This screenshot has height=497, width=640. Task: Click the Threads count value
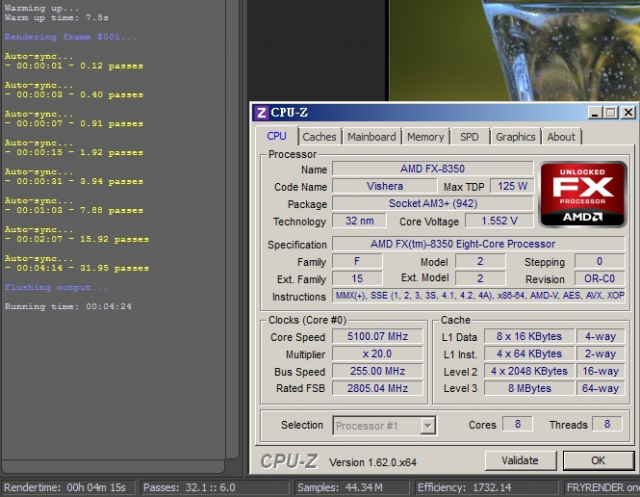point(607,424)
